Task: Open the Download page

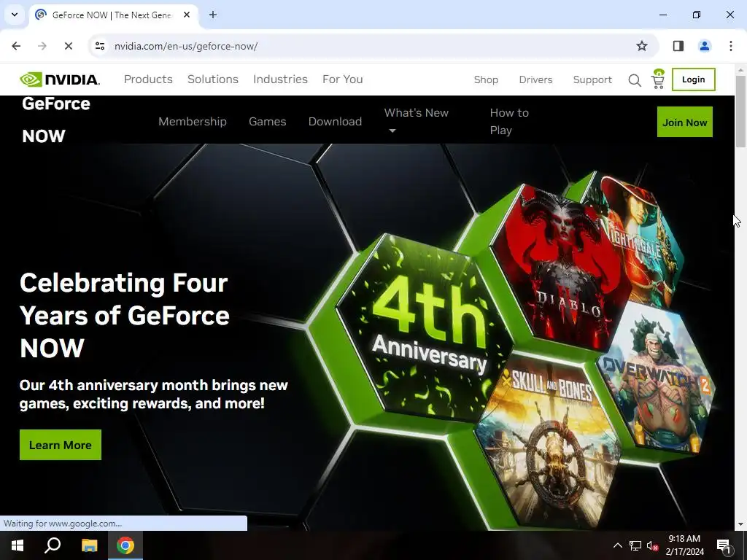Action: coord(335,122)
